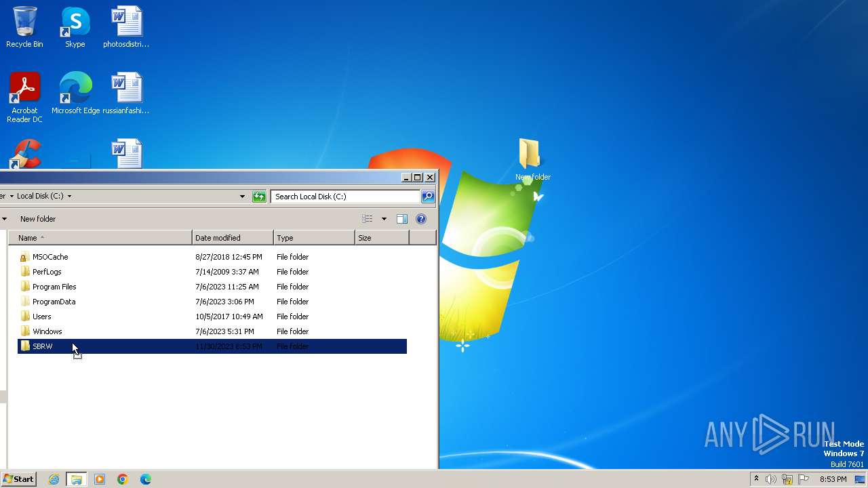Image resolution: width=868 pixels, height=488 pixels.
Task: Select the Windows folder row
Action: point(212,331)
